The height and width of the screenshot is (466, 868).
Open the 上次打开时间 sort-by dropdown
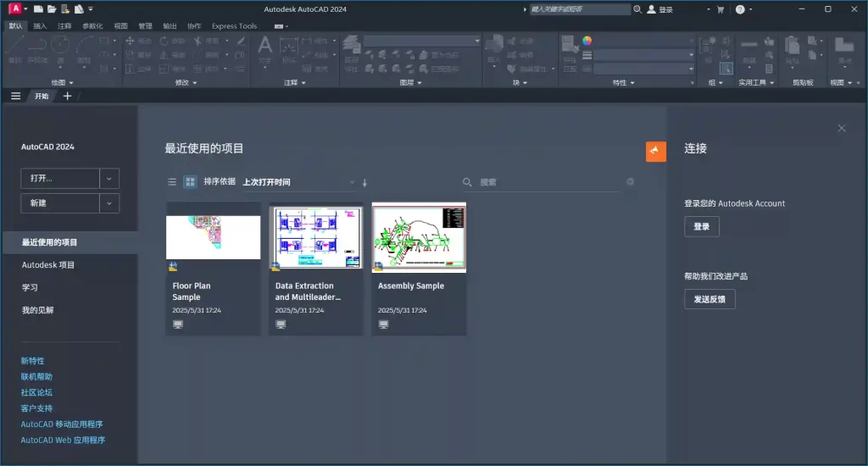coord(298,182)
